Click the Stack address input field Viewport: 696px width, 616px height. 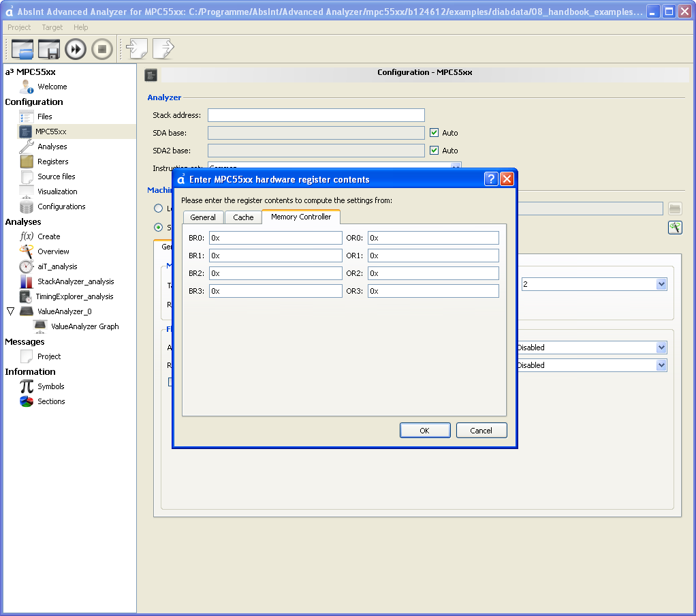[316, 115]
